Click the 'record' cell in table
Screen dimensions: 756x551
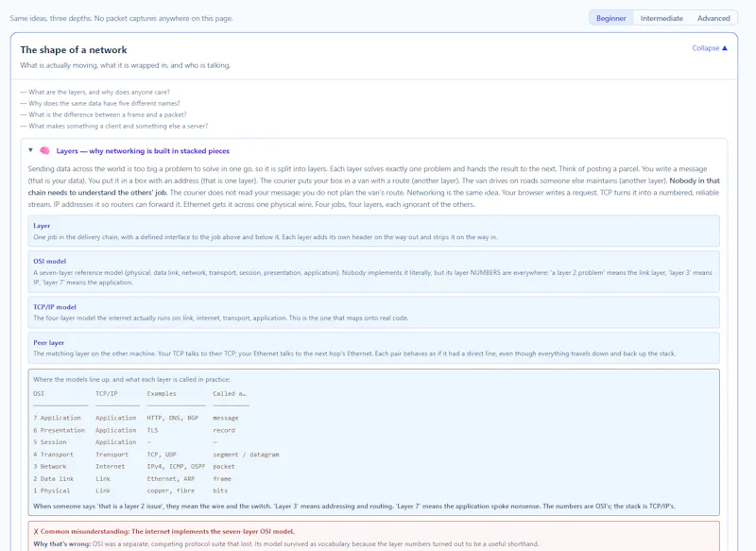tap(224, 430)
